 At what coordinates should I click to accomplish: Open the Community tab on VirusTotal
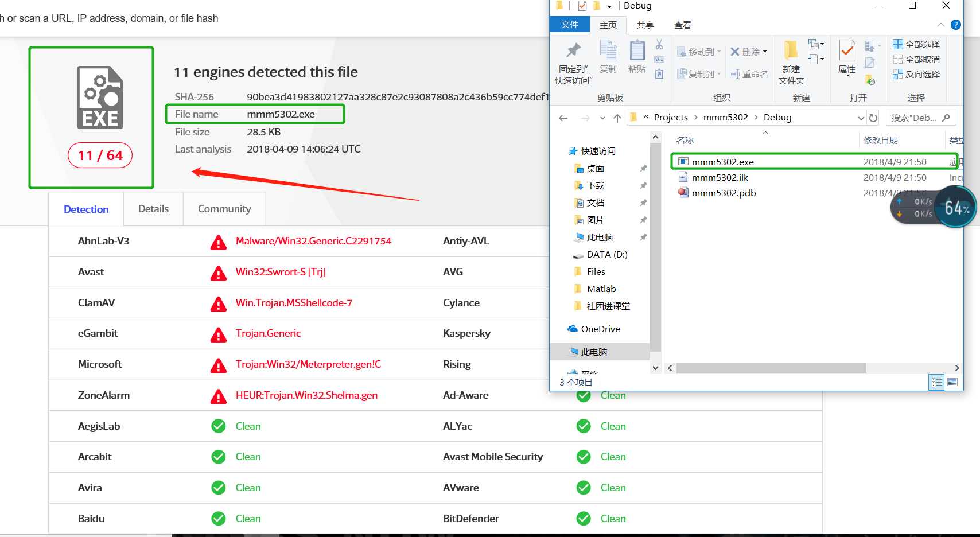[224, 209]
